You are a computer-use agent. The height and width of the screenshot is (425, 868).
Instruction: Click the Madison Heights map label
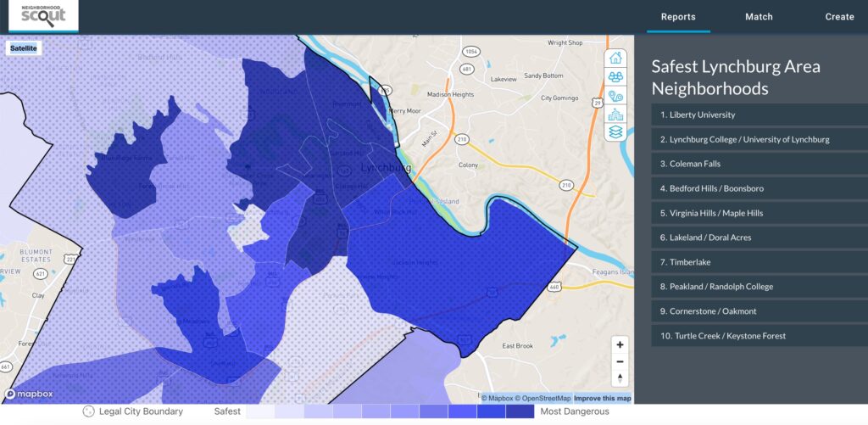[x=451, y=95]
